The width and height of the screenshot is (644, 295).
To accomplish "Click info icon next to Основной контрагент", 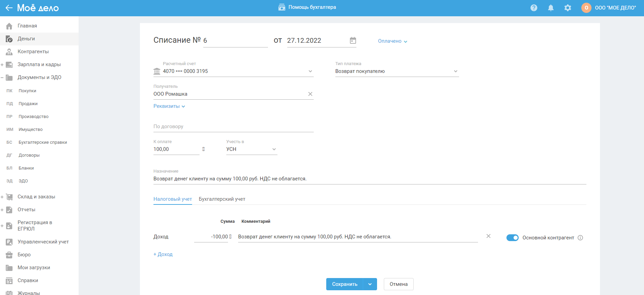I will point(580,238).
